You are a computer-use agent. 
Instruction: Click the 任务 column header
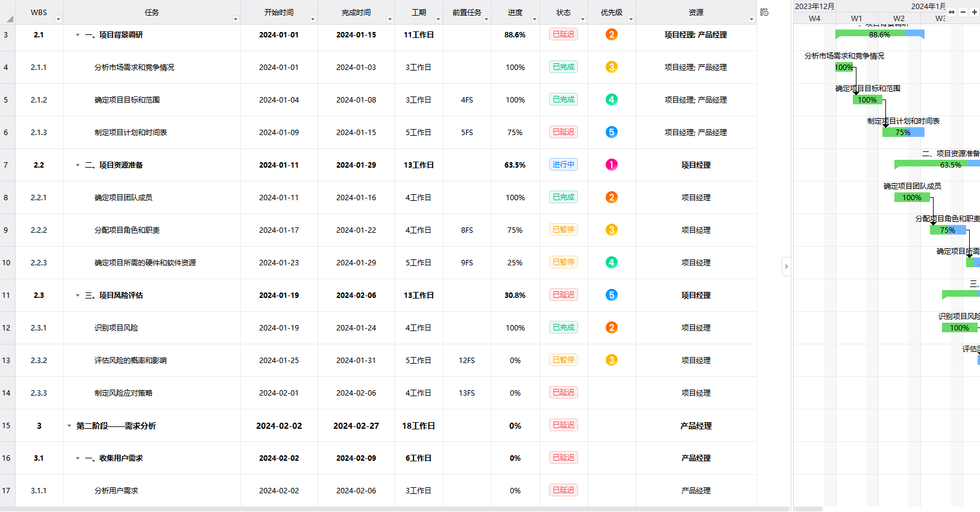[x=151, y=12]
